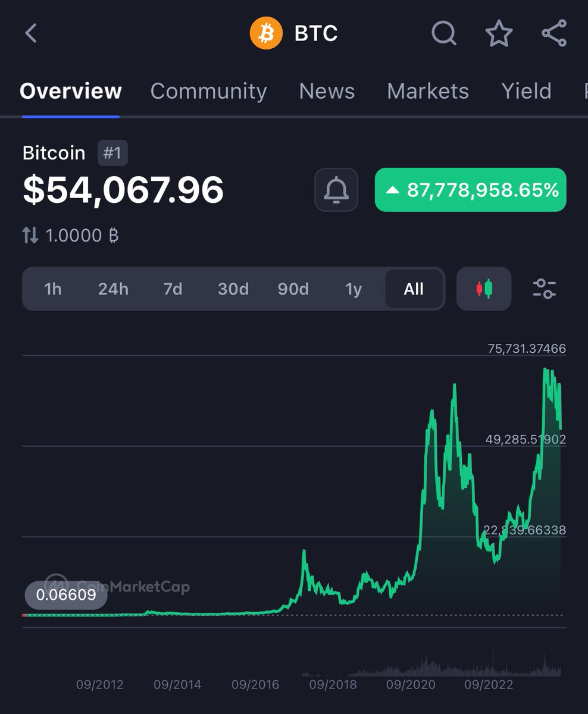Go to the Yield tab
Screen dimensions: 588x714
526,91
